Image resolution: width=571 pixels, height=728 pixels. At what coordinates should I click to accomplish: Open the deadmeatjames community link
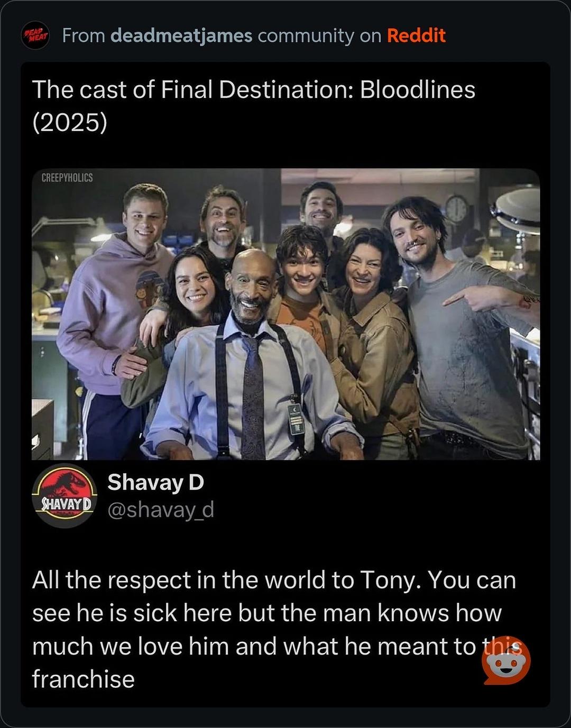click(181, 36)
